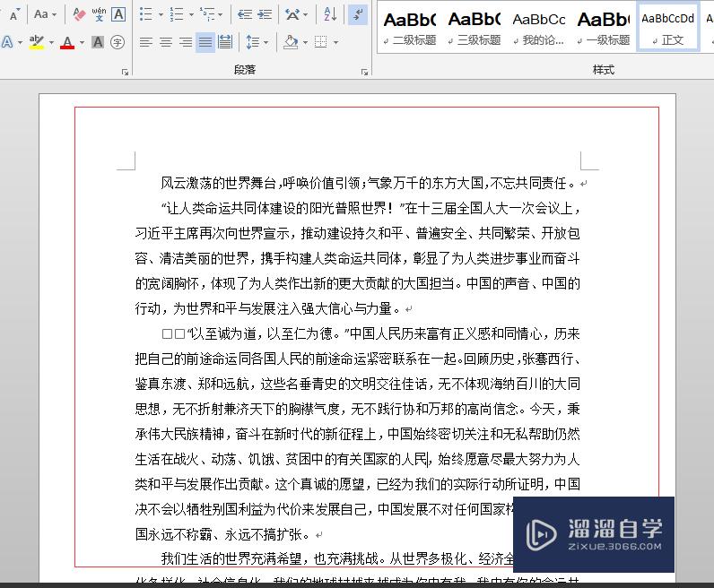Apply Distributed alignment
Screen dimensions: 714x588
pyautogui.click(x=225, y=42)
